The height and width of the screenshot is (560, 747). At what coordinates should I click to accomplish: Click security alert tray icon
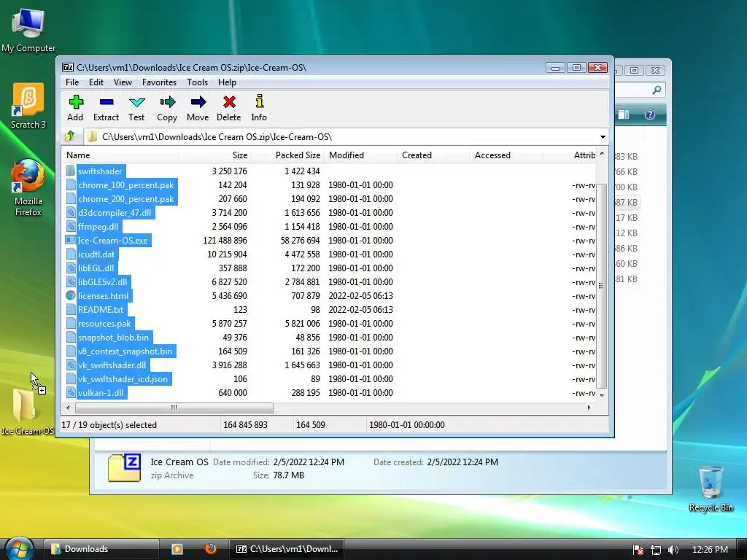[638, 550]
